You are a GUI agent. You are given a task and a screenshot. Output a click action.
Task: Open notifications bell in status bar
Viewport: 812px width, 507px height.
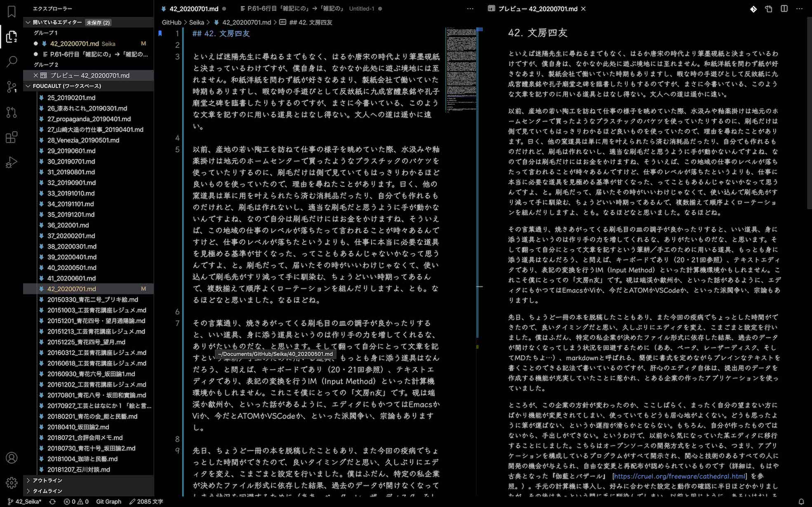coord(801,502)
